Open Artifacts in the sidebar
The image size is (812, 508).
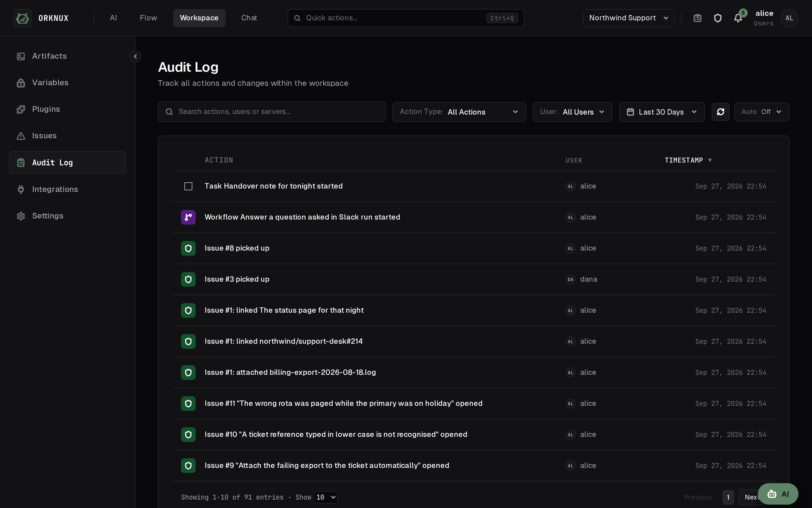pyautogui.click(x=67, y=56)
